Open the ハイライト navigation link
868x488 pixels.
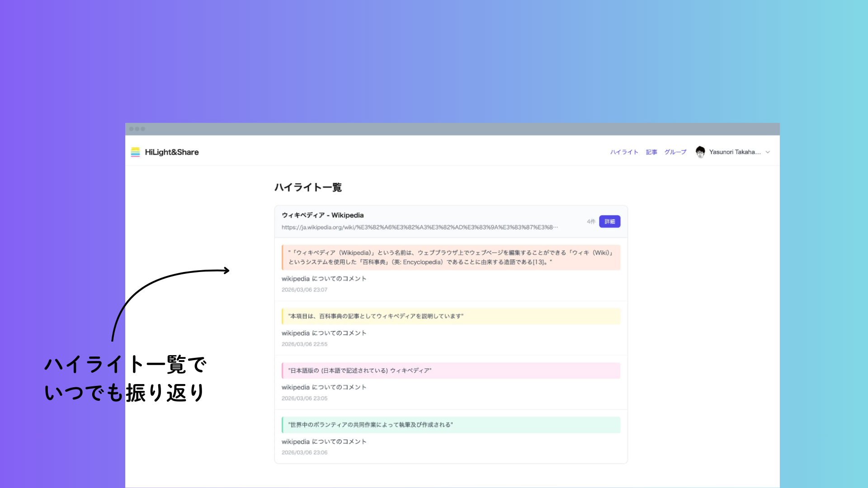[624, 152]
